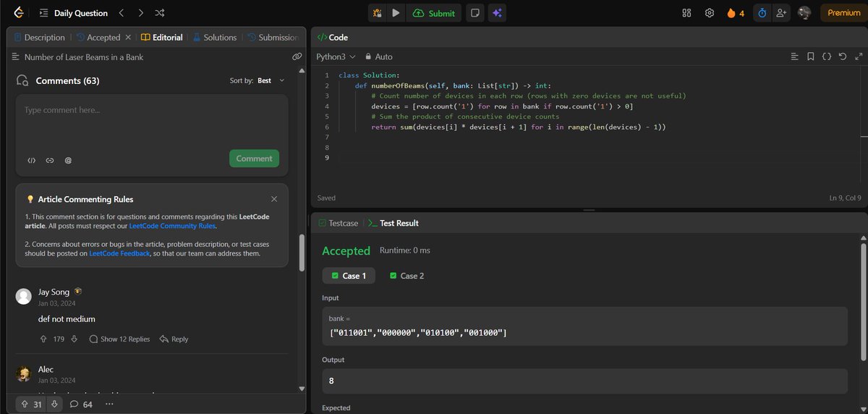This screenshot has height=414, width=868.
Task: Run the code with play button
Action: pyautogui.click(x=396, y=13)
